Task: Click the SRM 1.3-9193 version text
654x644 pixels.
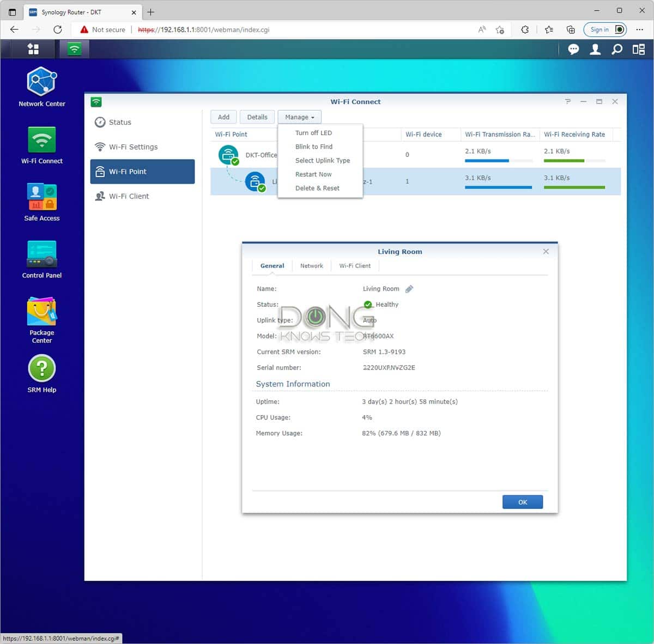Action: 384,352
